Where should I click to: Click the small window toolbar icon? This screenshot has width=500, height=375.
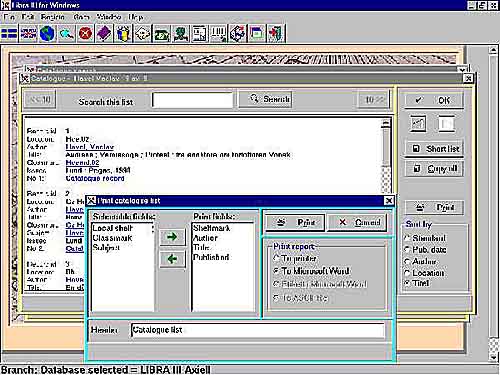point(256,33)
